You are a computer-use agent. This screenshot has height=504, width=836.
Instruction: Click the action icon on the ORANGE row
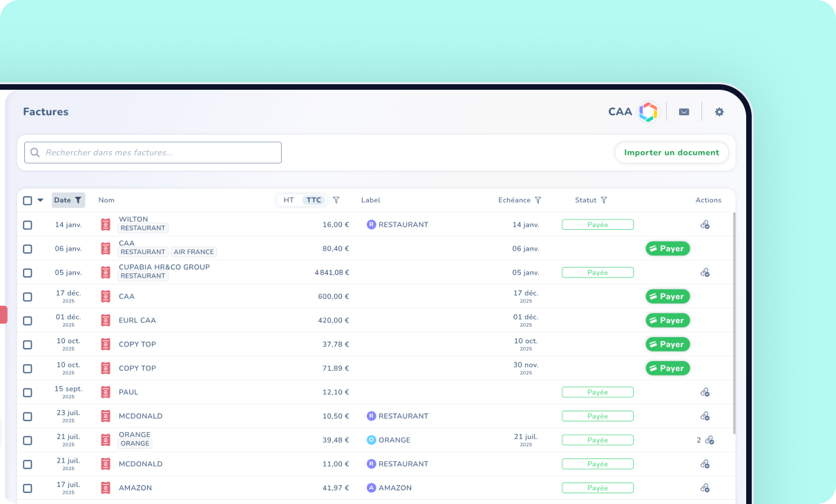tap(709, 440)
